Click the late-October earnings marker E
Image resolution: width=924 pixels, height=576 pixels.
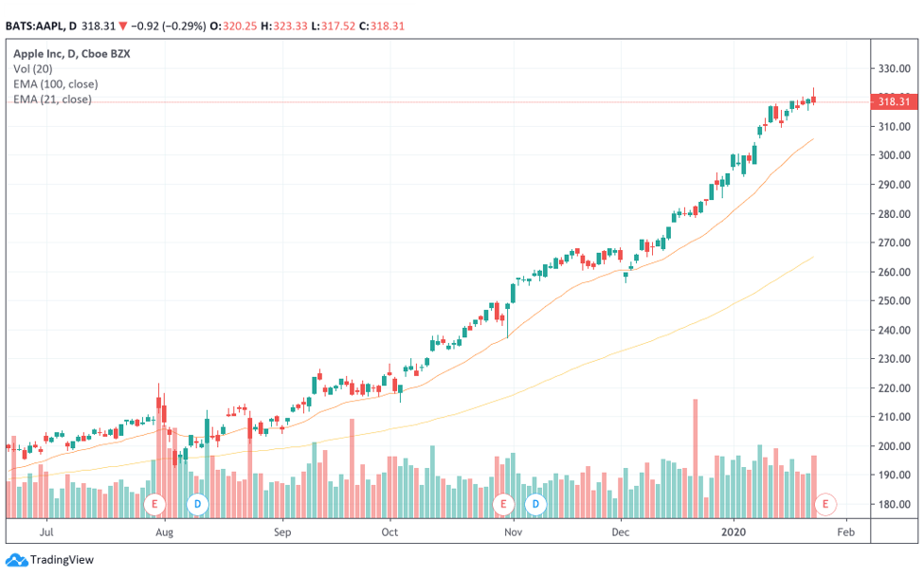pyautogui.click(x=503, y=504)
